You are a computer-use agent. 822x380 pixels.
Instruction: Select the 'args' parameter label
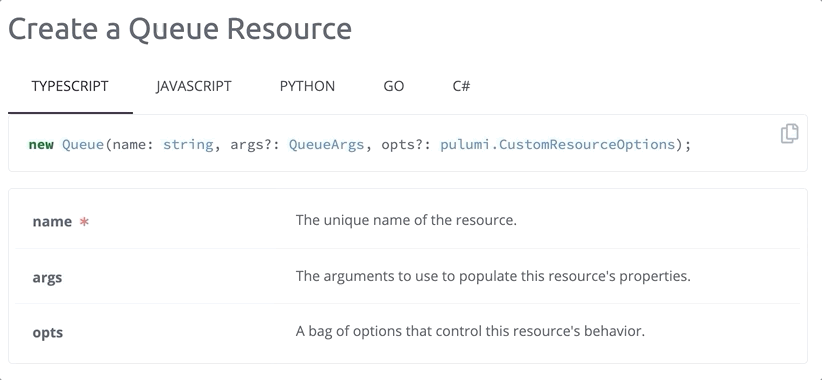click(x=47, y=277)
